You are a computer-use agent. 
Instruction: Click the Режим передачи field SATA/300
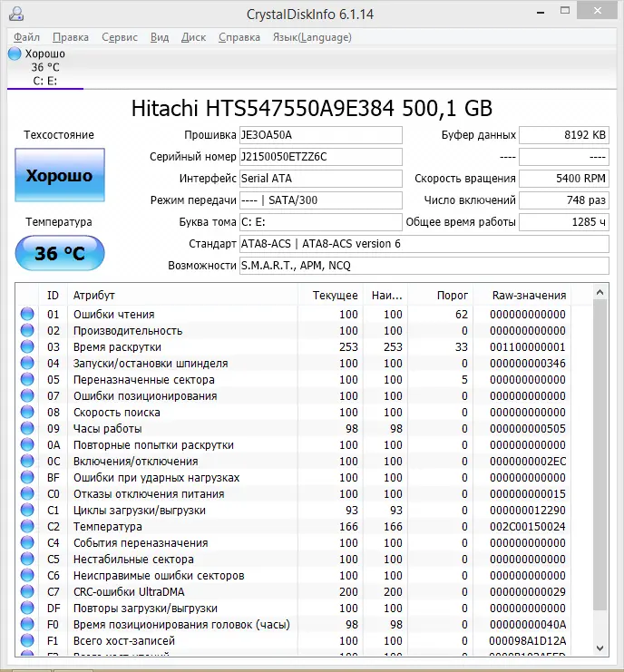tap(320, 200)
